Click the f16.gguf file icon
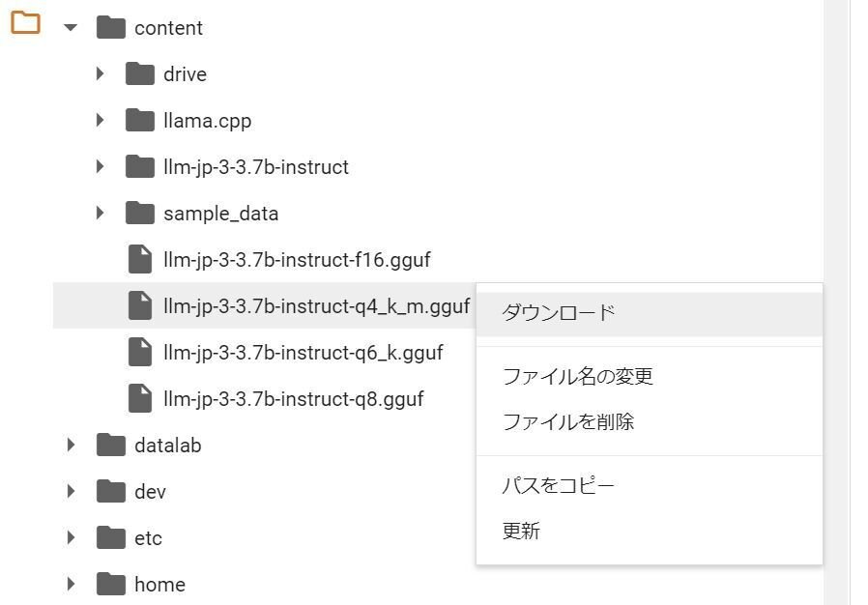Viewport: 868px width, 605px height. pos(139,259)
